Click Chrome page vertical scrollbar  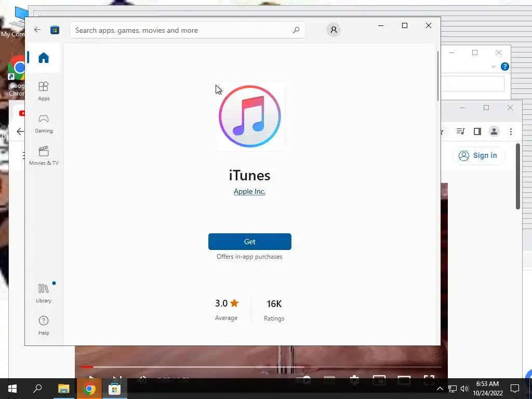point(518,177)
